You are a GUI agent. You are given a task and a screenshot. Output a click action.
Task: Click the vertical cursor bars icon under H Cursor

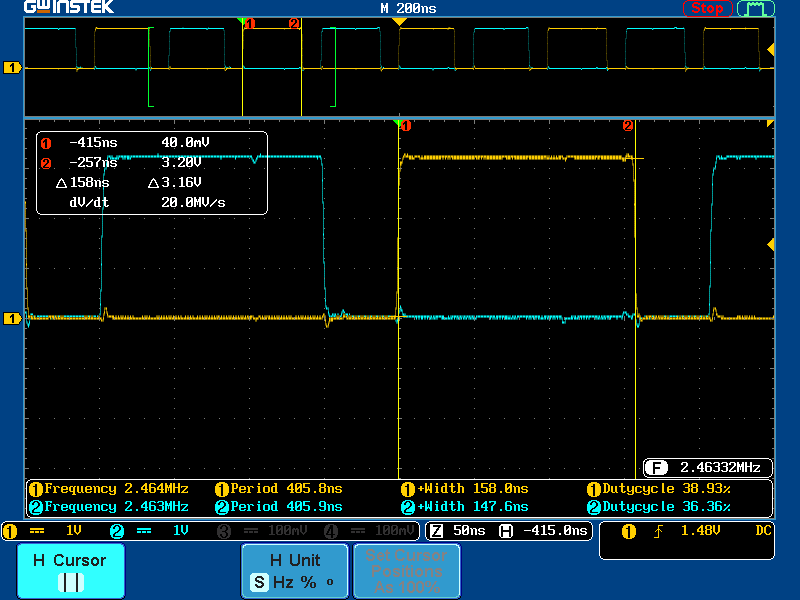pyautogui.click(x=71, y=582)
